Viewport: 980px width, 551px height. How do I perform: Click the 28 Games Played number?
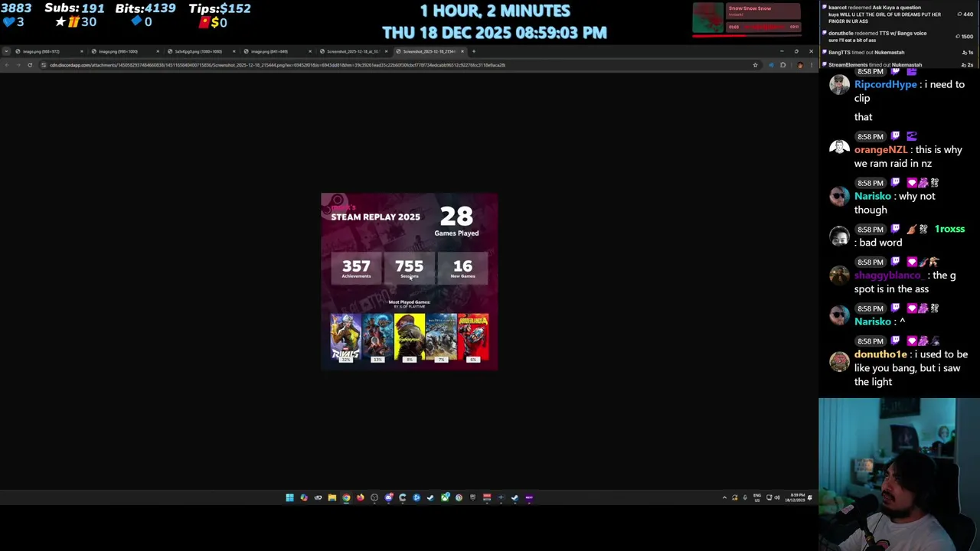point(456,217)
